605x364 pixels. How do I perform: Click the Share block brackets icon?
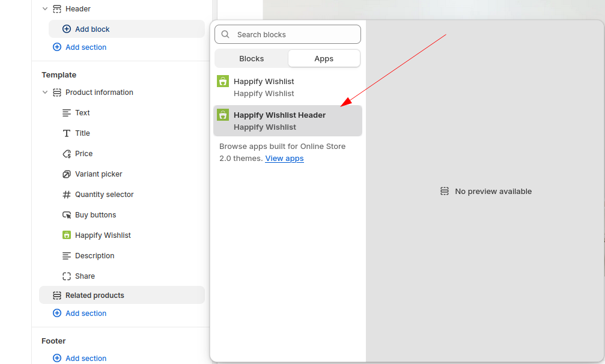(x=67, y=276)
